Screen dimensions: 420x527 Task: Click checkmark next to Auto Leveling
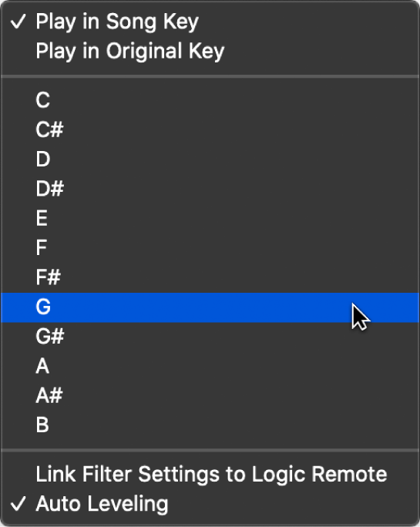click(18, 504)
